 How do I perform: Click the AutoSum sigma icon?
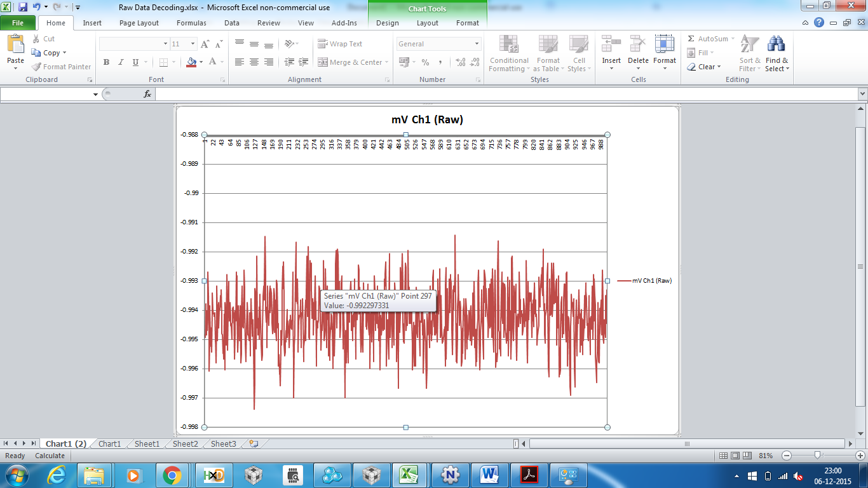click(x=691, y=39)
